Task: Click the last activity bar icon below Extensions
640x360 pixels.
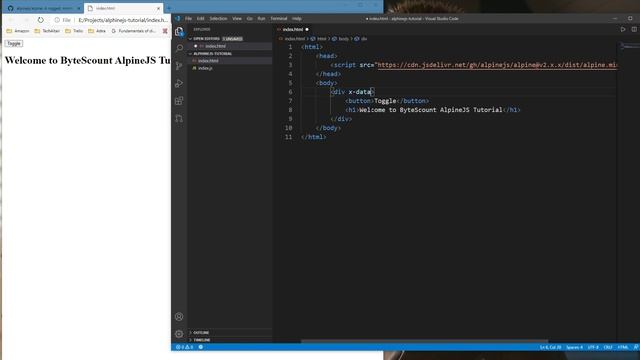Action: point(179,118)
